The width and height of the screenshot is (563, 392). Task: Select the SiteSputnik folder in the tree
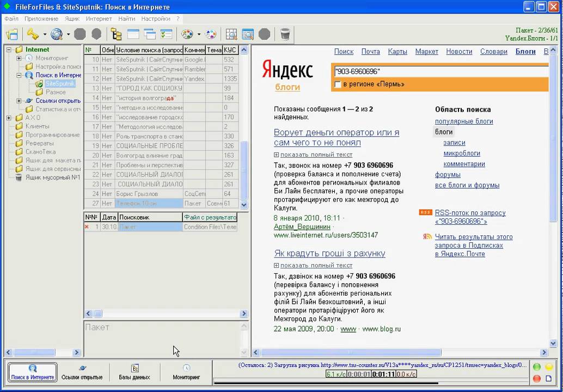[x=60, y=84]
